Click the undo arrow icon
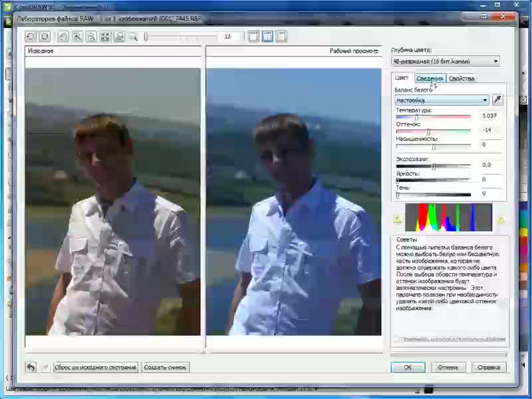532x399 pixels. coord(31,367)
